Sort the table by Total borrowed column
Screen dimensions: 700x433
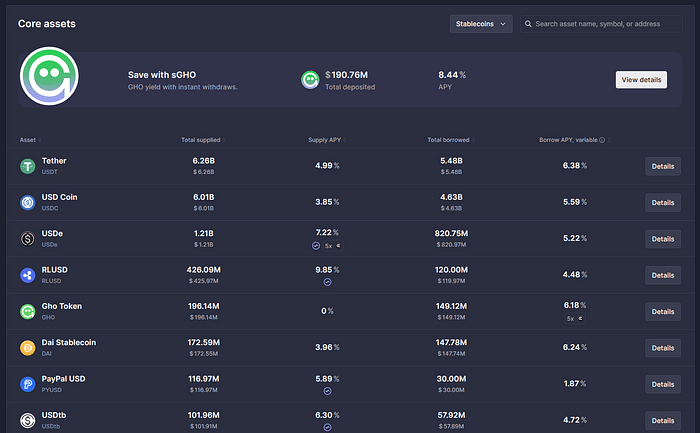450,140
